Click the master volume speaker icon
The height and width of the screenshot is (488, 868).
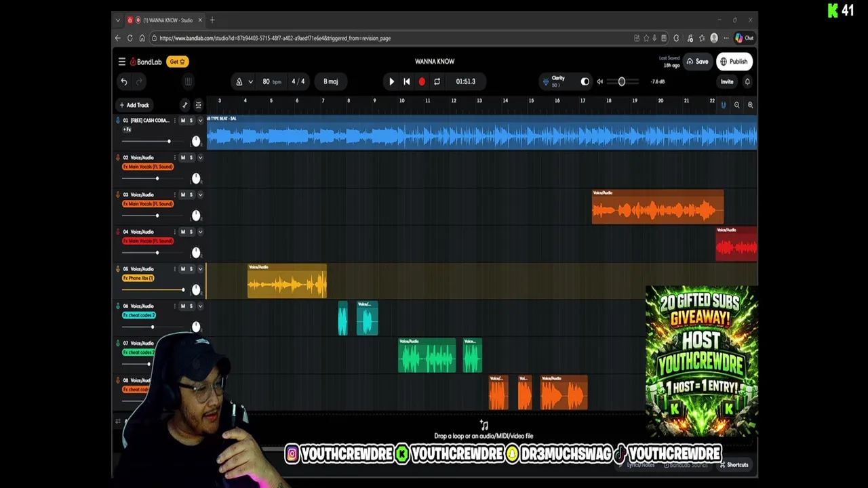click(x=599, y=81)
